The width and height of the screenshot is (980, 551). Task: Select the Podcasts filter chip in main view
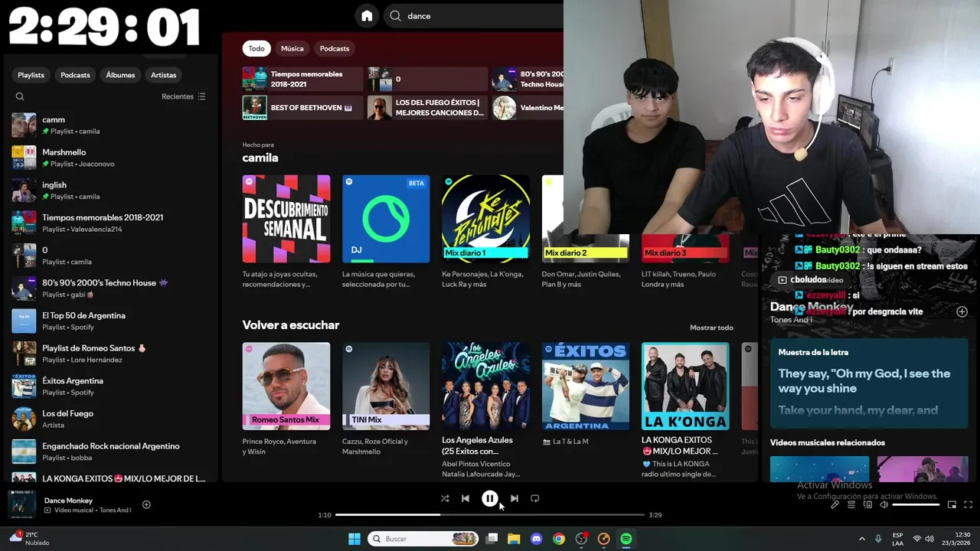[335, 48]
